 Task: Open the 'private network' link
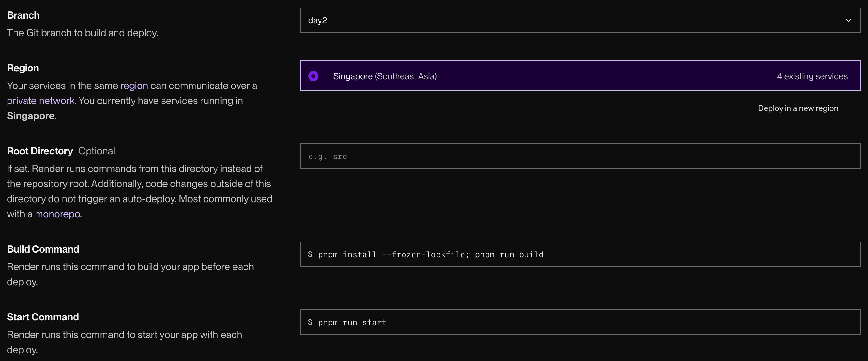tap(41, 101)
